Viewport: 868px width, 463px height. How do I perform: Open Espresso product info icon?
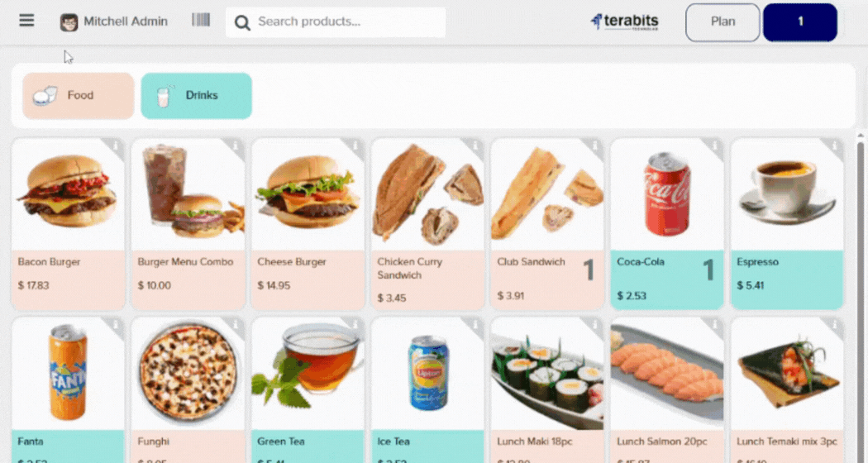pos(834,147)
